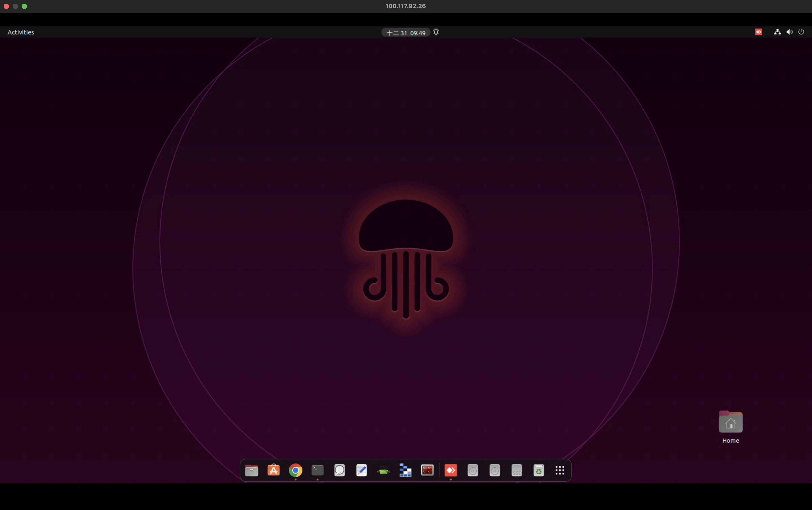
Task: Open AnyDesk from the dock
Action: click(451, 470)
